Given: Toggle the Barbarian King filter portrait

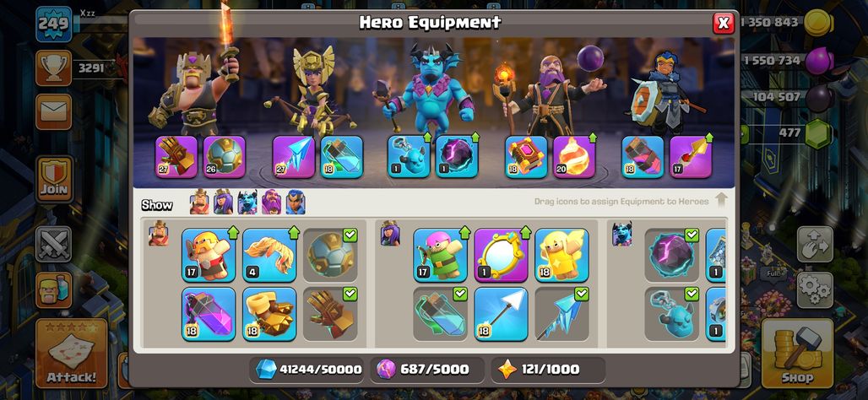Looking at the screenshot, I should coord(199,203).
